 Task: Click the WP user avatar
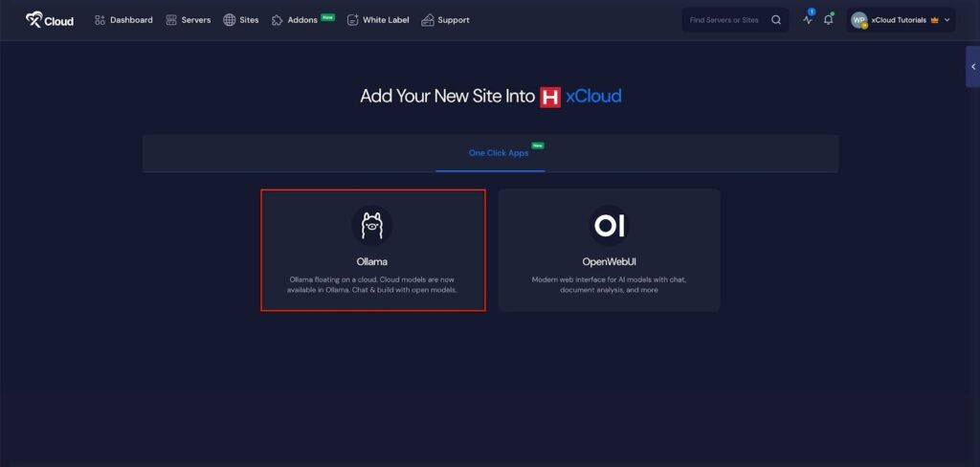858,20
